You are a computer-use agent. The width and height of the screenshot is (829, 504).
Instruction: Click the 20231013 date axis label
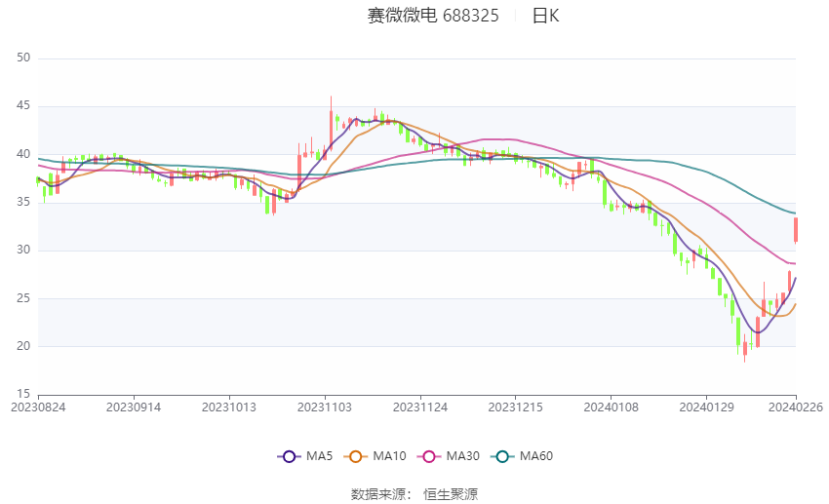pos(229,407)
